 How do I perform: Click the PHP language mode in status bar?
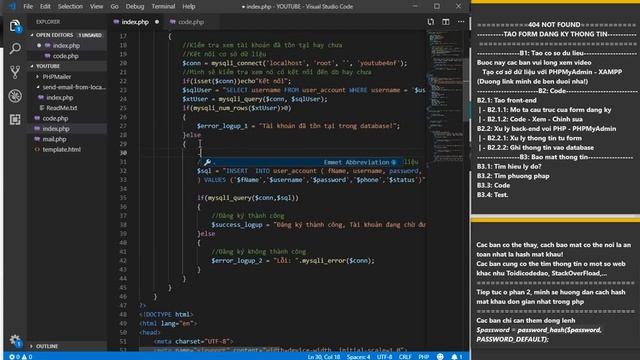pyautogui.click(x=424, y=357)
